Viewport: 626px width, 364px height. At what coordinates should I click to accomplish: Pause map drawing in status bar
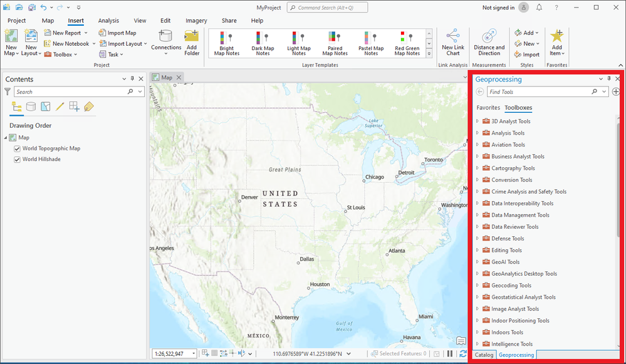point(450,353)
